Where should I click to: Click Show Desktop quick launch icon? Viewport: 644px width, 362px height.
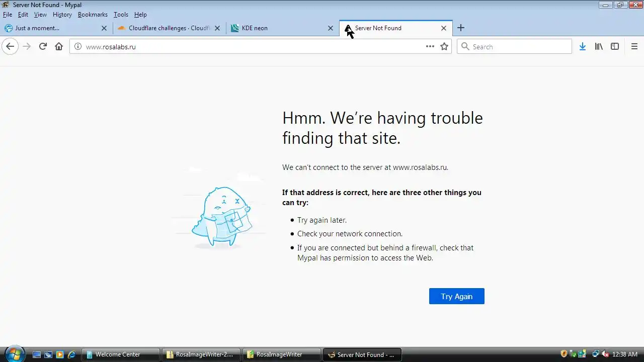click(37, 354)
